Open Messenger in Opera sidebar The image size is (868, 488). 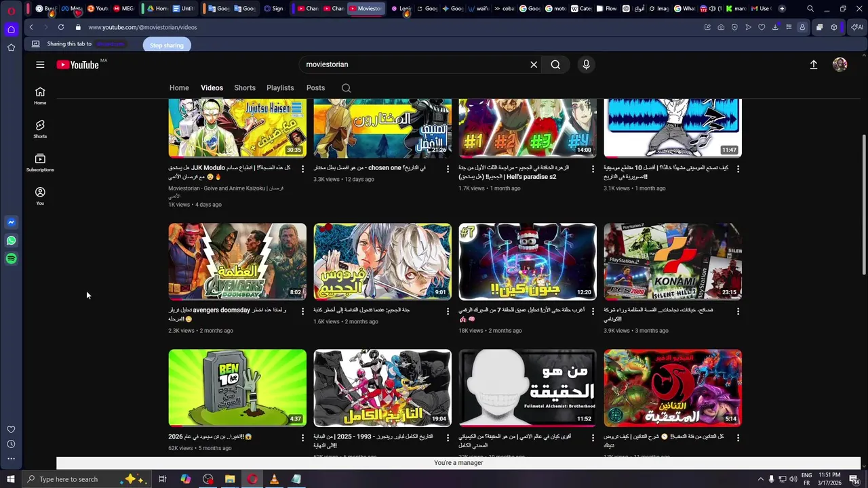(x=11, y=222)
